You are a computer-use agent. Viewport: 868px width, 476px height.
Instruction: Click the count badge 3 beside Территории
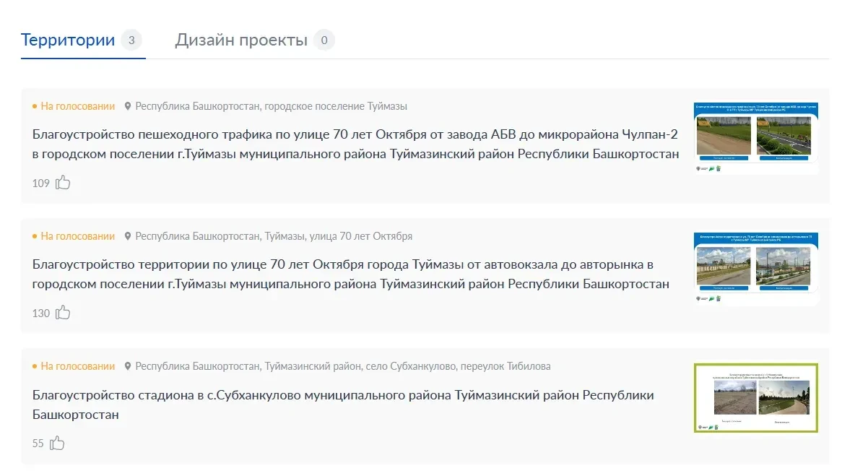[x=131, y=40]
